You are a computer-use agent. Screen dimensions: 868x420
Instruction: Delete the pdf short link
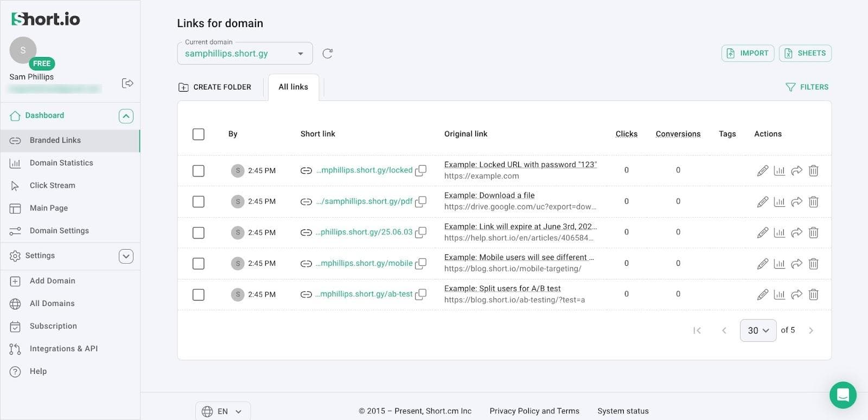813,202
